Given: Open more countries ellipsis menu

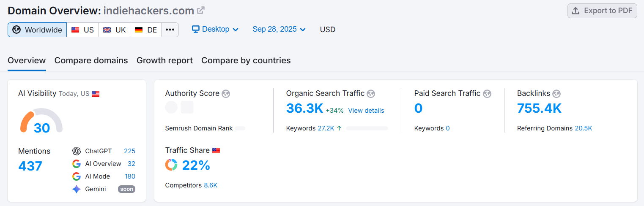Looking at the screenshot, I should click(x=170, y=30).
